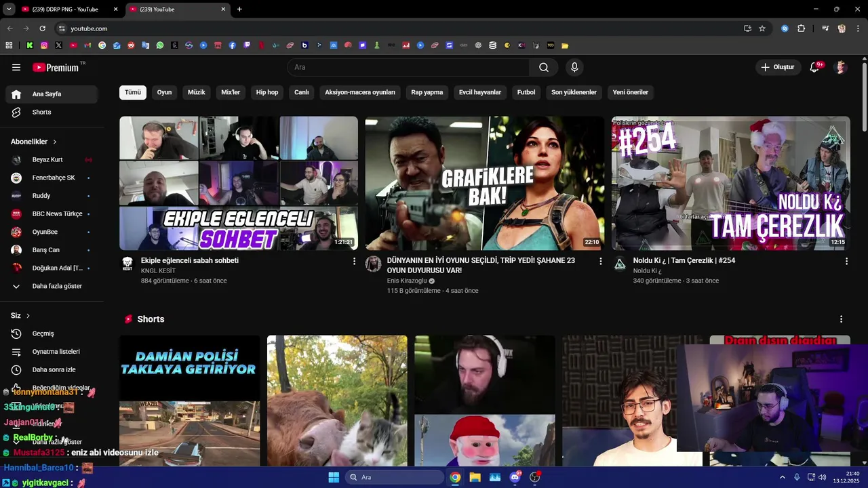Open options menu for Ekiple eğlenceli sabah sohbeti

[x=354, y=261]
